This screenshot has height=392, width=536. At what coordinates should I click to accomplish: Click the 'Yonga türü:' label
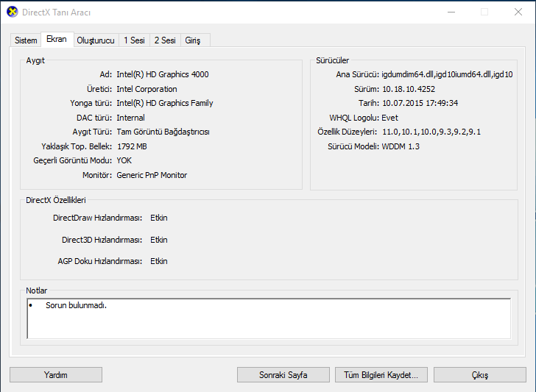coord(91,103)
